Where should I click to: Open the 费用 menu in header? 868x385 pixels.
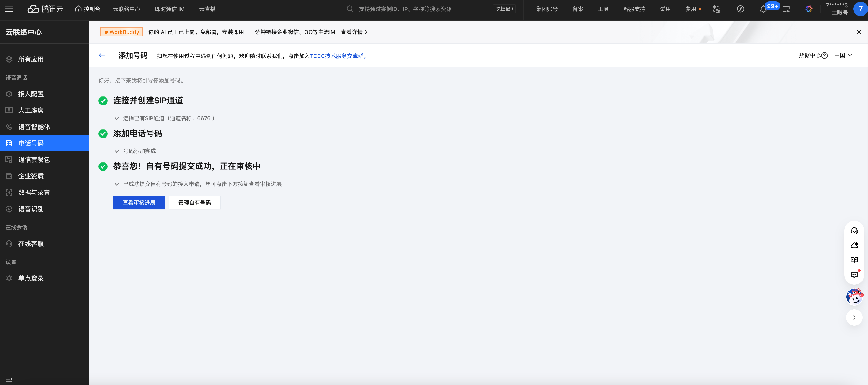691,9
